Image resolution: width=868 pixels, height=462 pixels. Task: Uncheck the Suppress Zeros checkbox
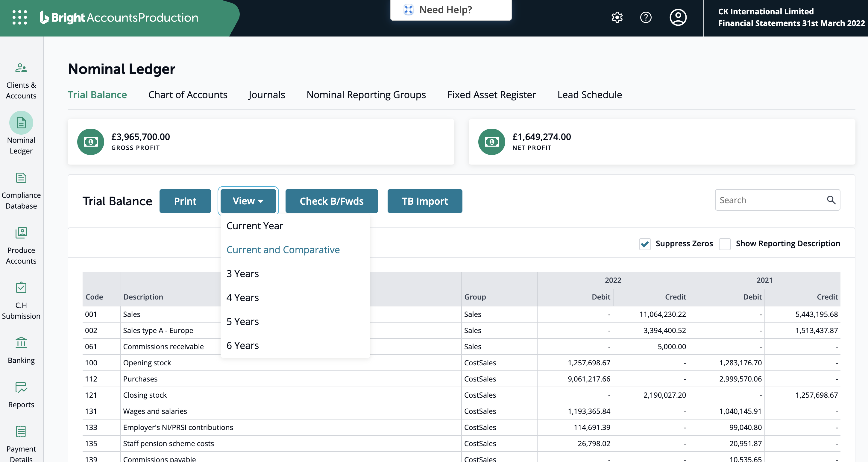(645, 244)
